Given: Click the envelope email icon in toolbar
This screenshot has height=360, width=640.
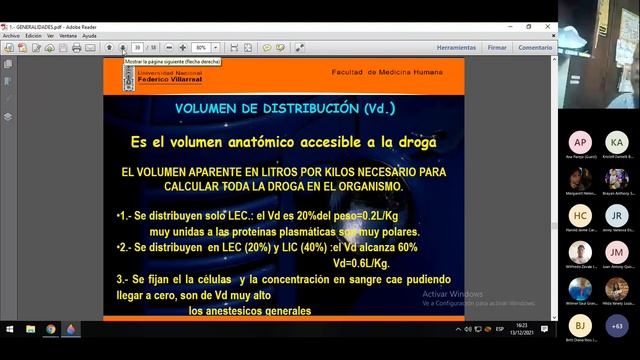Looking at the screenshot, I should [x=90, y=48].
